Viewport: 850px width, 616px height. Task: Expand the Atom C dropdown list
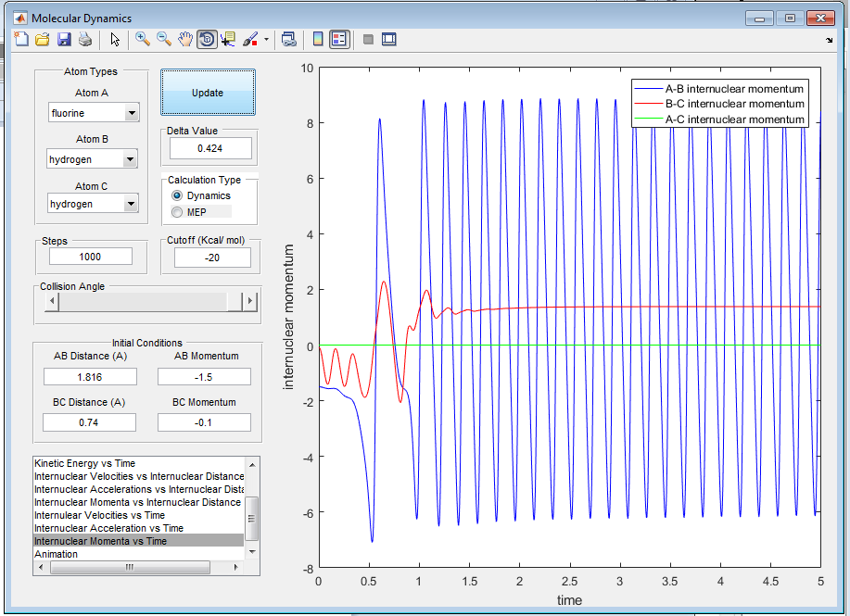131,204
